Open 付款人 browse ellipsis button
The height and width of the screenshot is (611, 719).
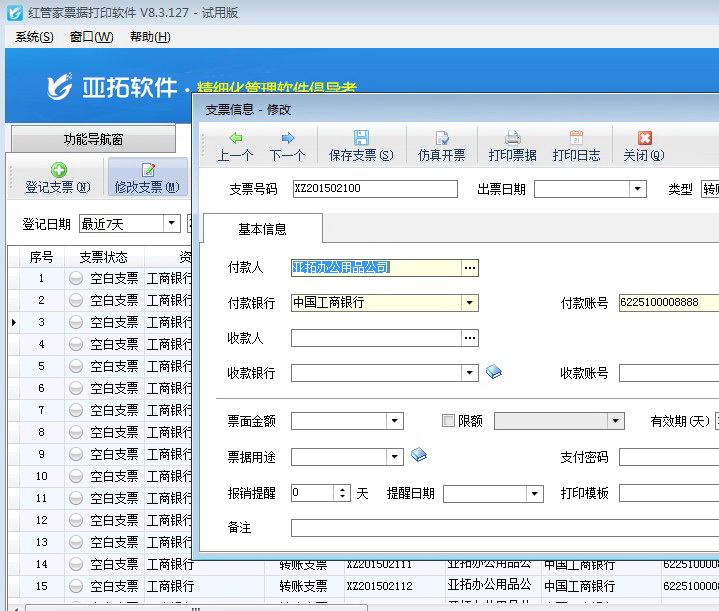point(470,268)
